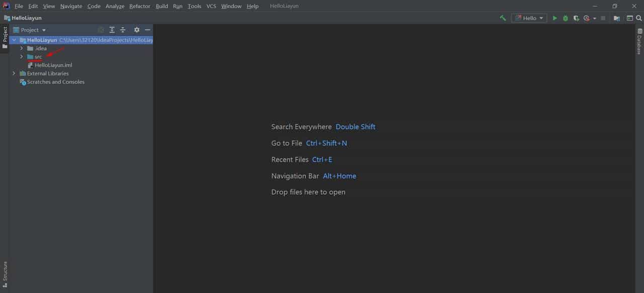Expand the External Libraries node
Screen dimensions: 644x293
tap(14, 73)
